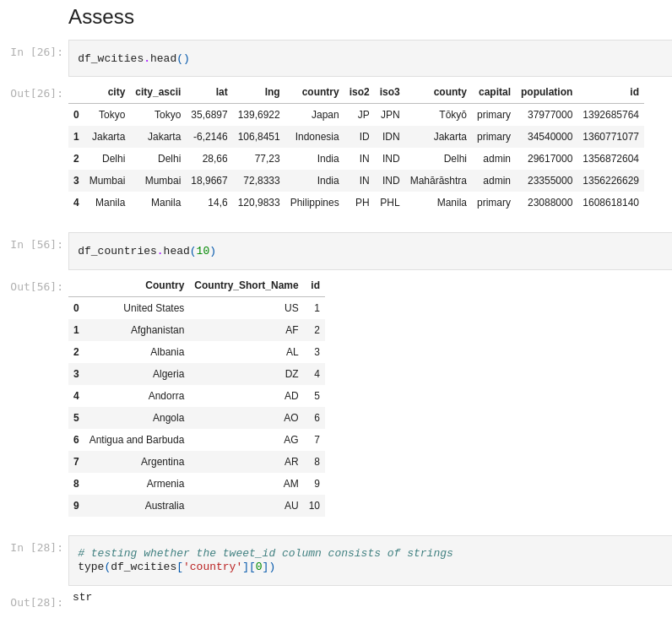This screenshot has width=672, height=618.
Task: Click the In [28] prompt label
Action: [x=36, y=548]
